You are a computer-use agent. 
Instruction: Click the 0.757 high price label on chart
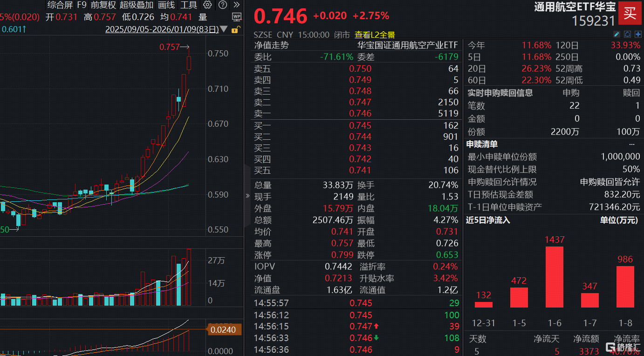click(170, 47)
